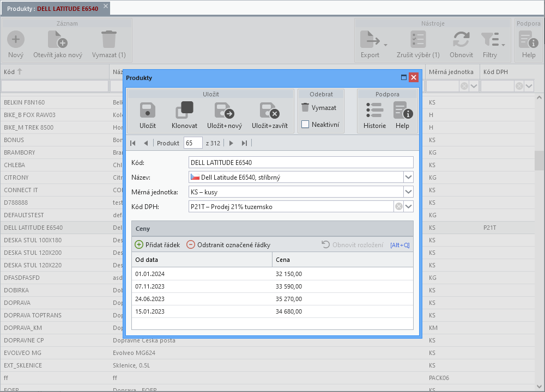Close the Produkty tab

[106, 6]
